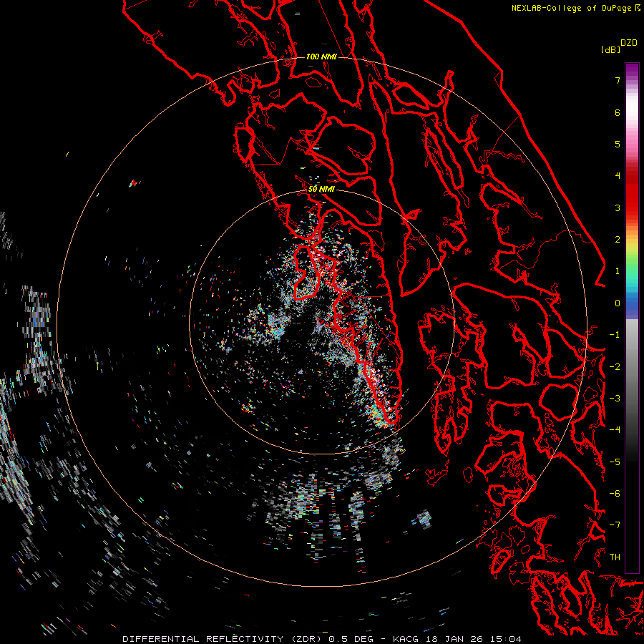Click the DZD legend title
This screenshot has height=644, width=644.
[628, 43]
